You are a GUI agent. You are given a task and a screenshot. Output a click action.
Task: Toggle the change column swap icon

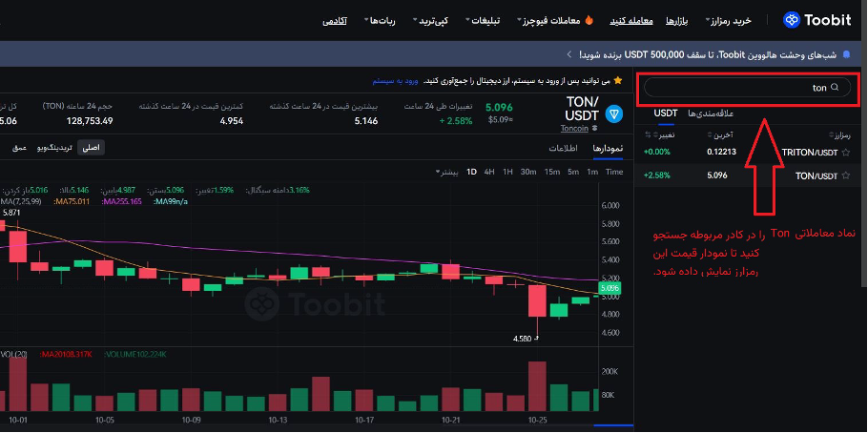[x=649, y=135]
